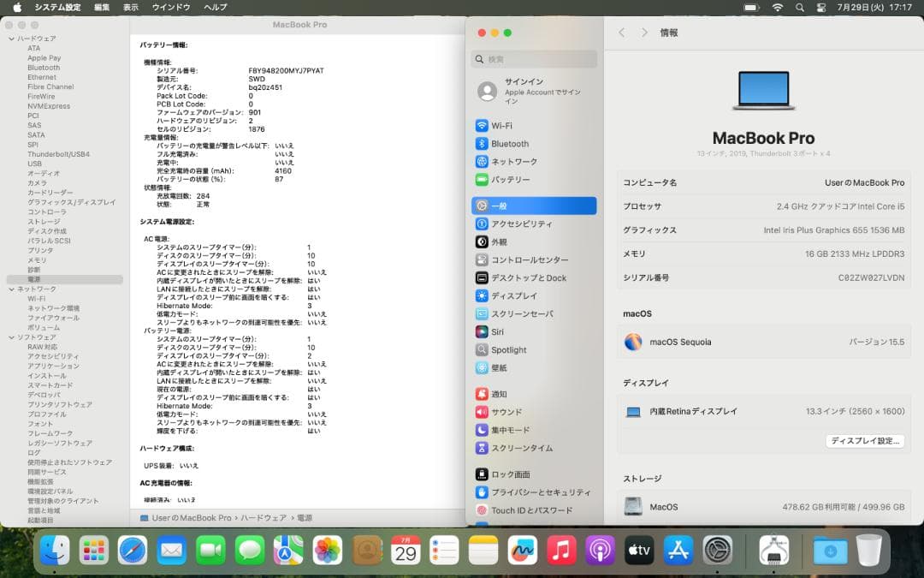Image resolution: width=924 pixels, height=578 pixels.
Task: Select ネットワーク in System Settings sidebar
Action: [534, 162]
